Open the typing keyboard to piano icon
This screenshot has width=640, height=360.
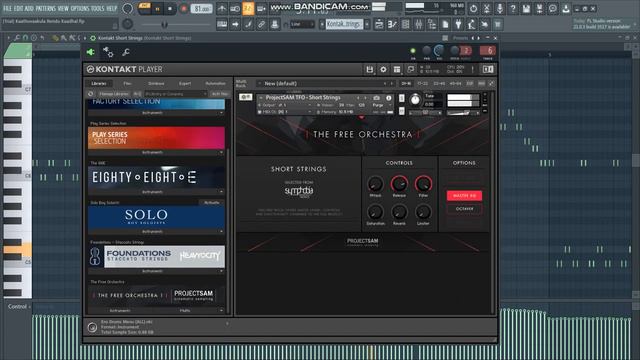pyautogui.click(x=222, y=24)
